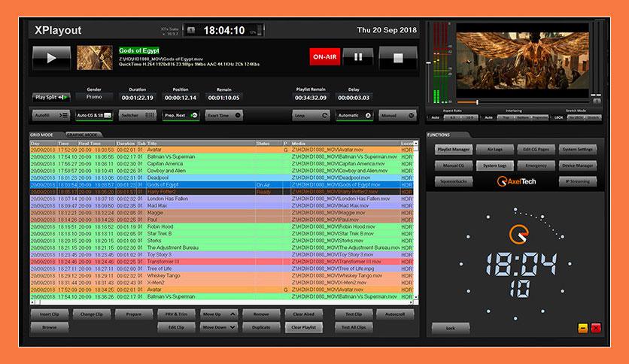
Task: Toggle the Exact Time option
Action: click(x=225, y=115)
